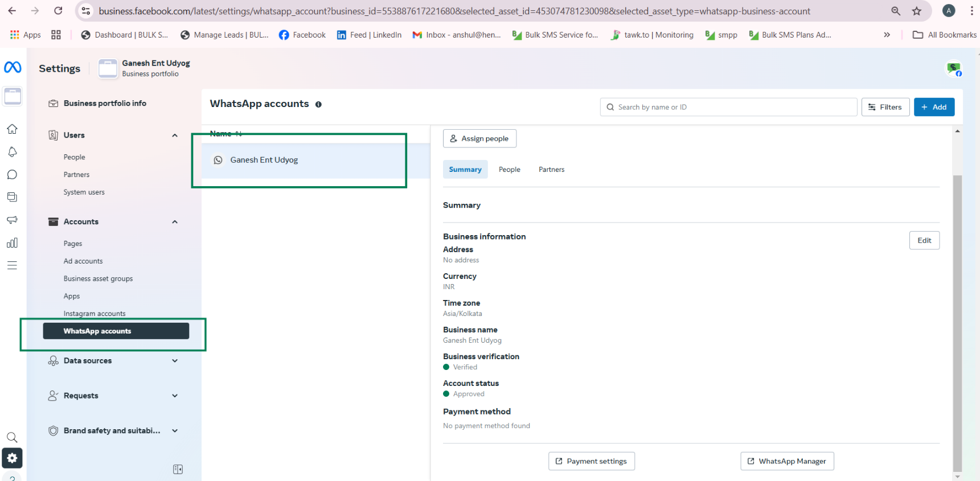
Task: Open the Inbox chat bubble icon
Action: pos(12,175)
